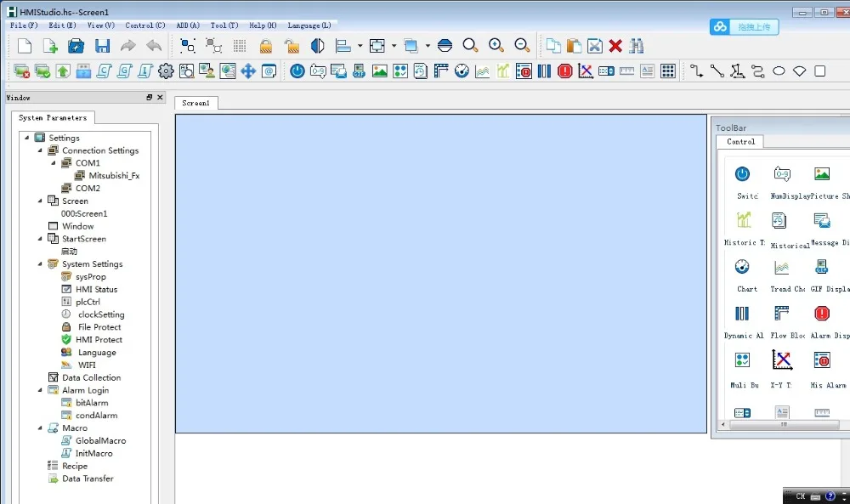
Task: Click the His Alarm control in ToolBar
Action: click(822, 360)
